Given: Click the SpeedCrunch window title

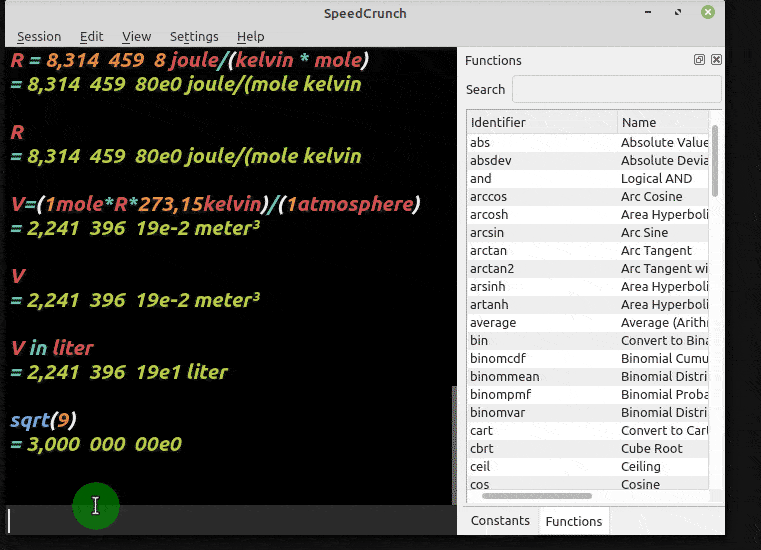Looking at the screenshot, I should (365, 14).
